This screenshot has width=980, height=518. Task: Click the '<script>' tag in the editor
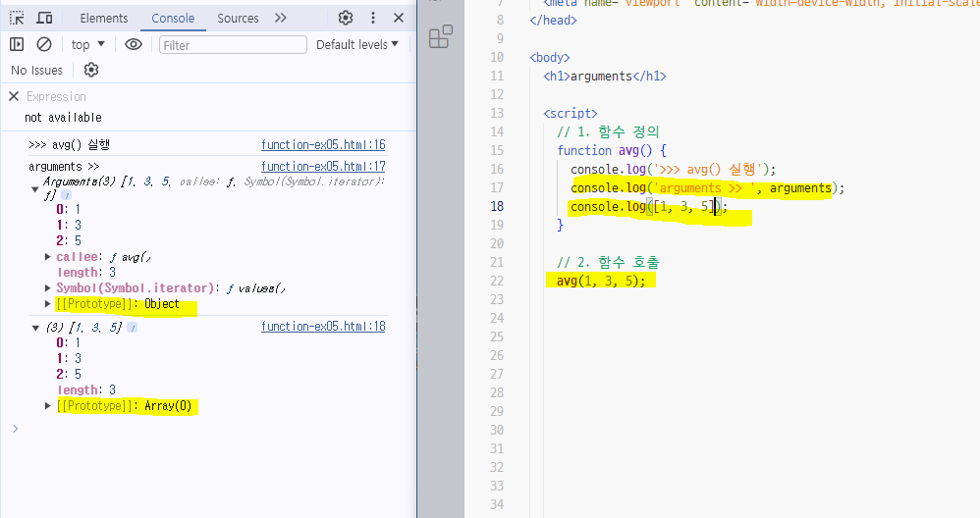click(x=571, y=113)
